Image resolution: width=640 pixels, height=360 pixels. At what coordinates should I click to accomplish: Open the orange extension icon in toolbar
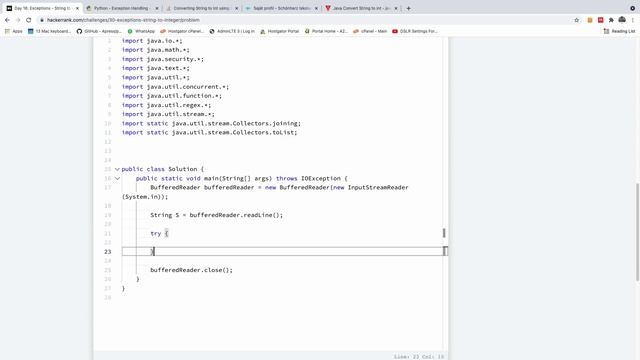pos(590,20)
